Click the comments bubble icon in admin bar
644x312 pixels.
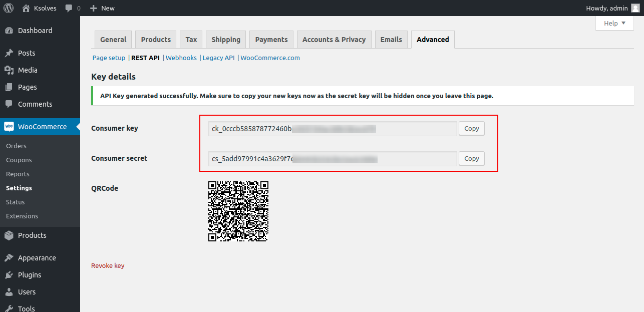[x=69, y=8]
